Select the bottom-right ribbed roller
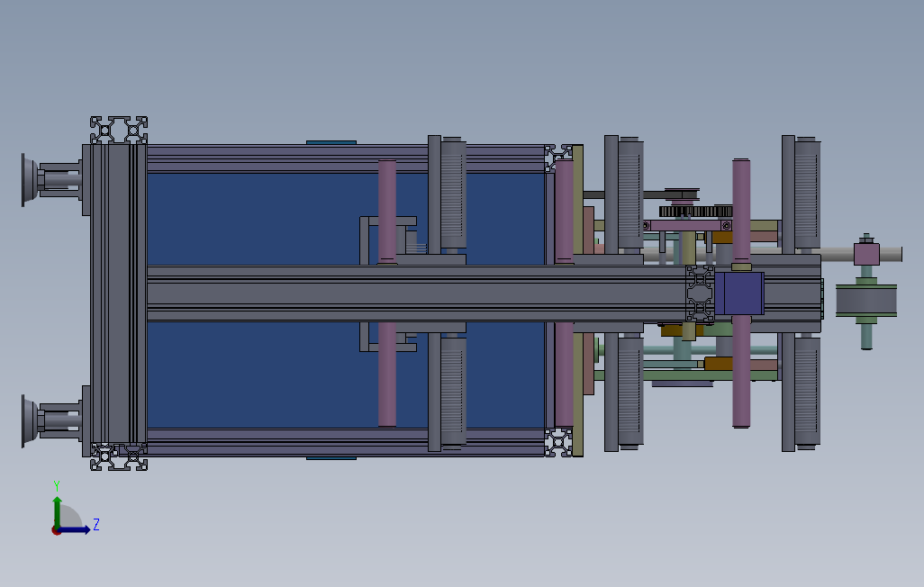Screen dimensions: 924x587 click(x=807, y=393)
